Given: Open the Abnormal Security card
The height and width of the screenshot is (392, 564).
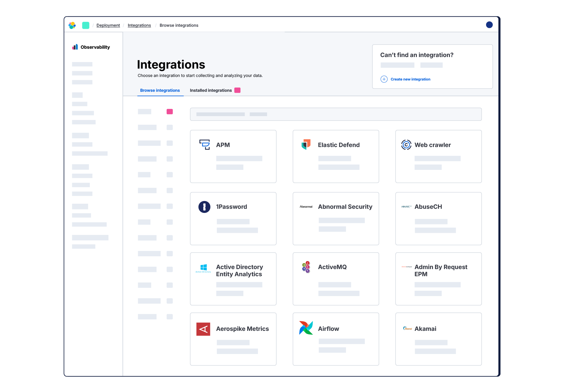Looking at the screenshot, I should click(336, 219).
